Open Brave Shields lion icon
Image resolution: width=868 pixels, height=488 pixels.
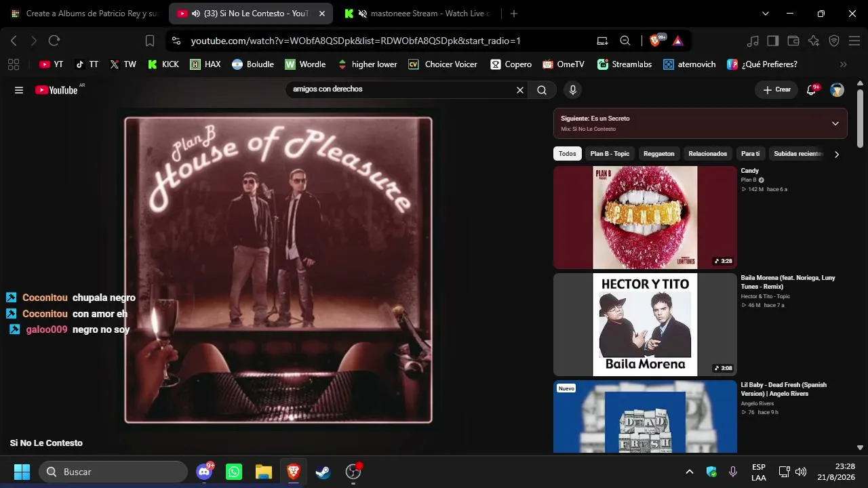(656, 41)
